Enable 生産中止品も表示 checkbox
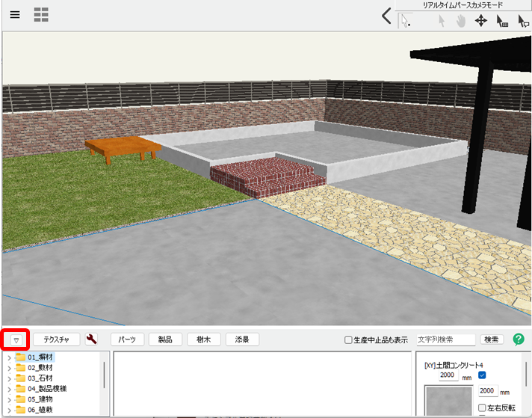The width and height of the screenshot is (532, 418). coord(348,340)
